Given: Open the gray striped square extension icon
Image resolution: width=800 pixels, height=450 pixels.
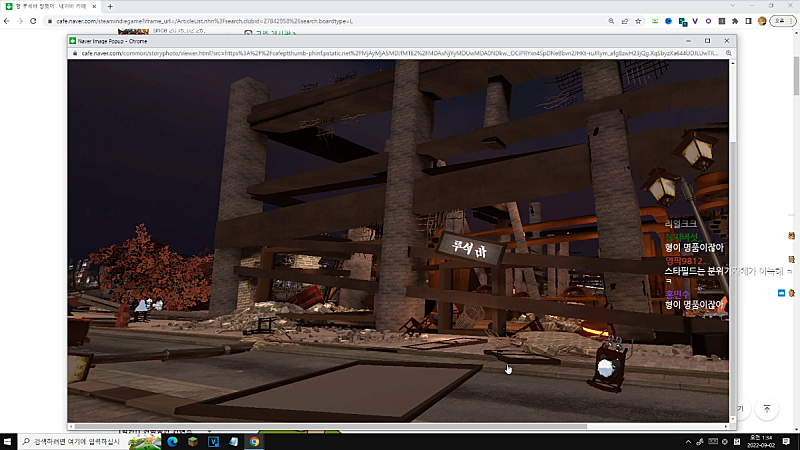Looking at the screenshot, I should tap(722, 21).
